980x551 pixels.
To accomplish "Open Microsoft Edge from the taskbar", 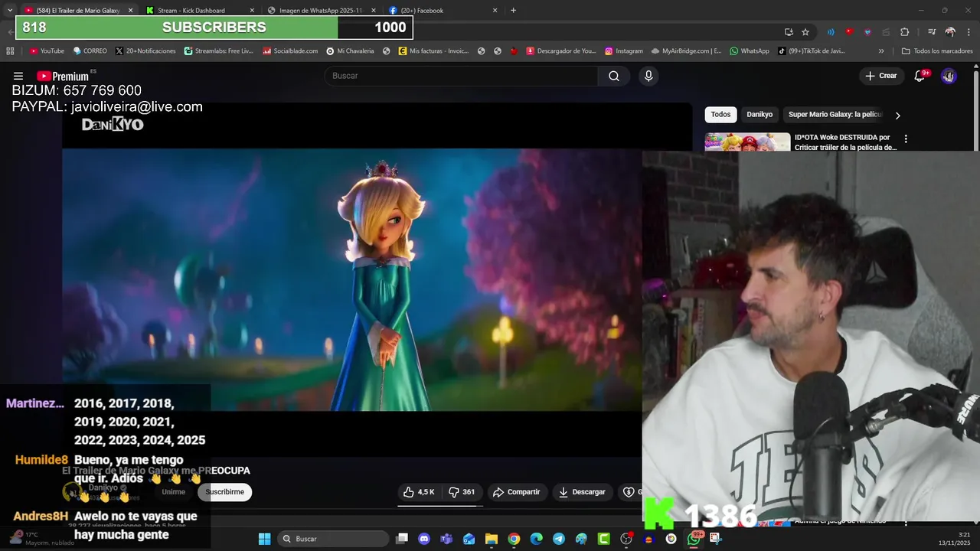I will pyautogui.click(x=536, y=539).
